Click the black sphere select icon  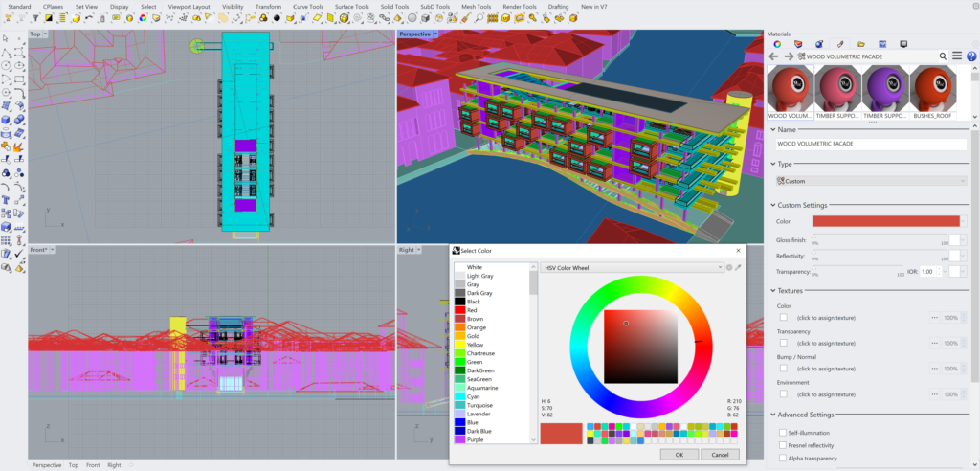(277, 18)
